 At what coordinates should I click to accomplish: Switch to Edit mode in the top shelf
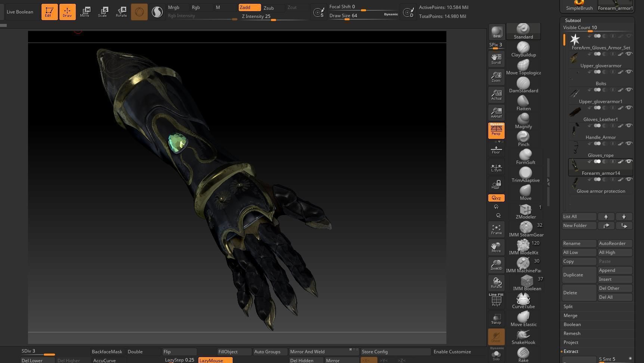(x=49, y=12)
